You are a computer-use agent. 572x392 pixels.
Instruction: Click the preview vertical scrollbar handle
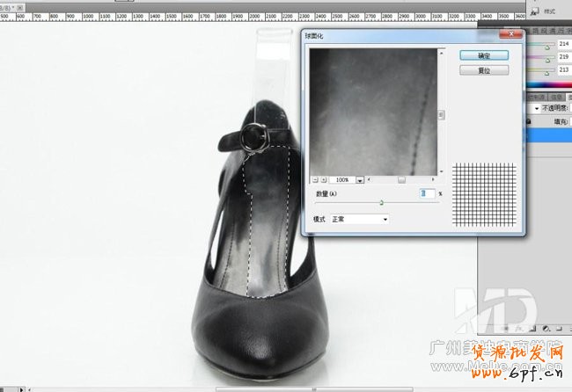(442, 113)
